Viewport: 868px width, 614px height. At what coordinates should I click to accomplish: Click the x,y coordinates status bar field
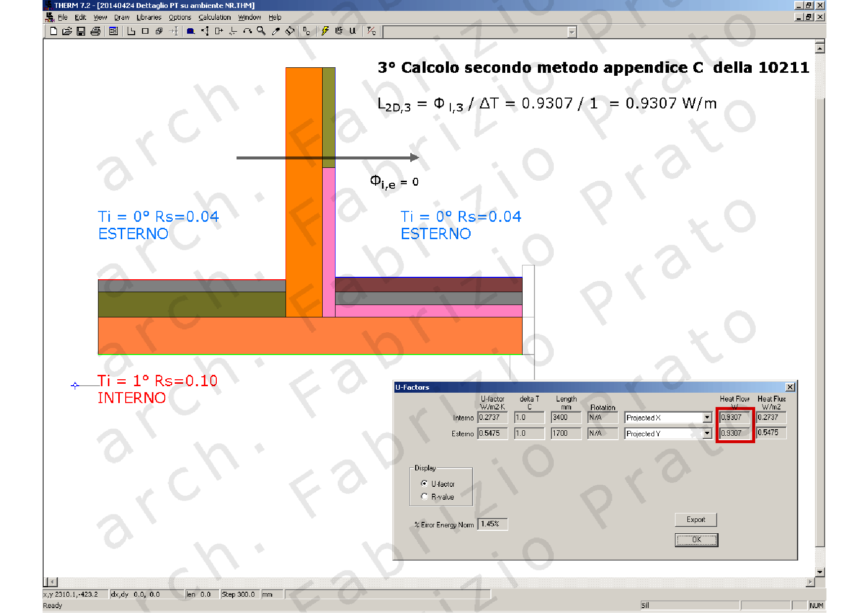click(75, 594)
